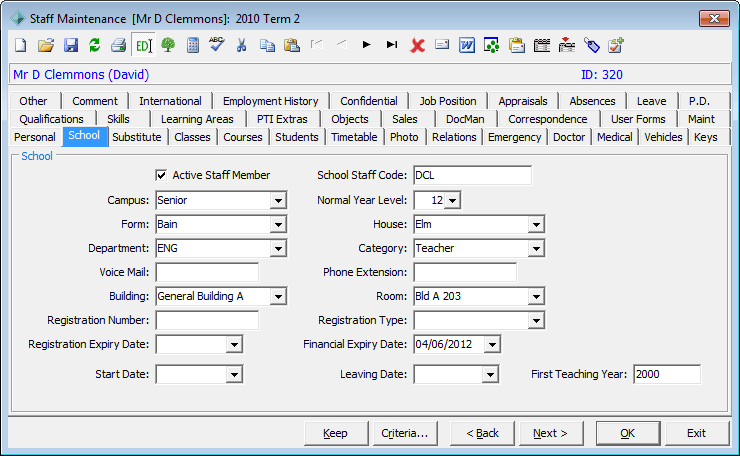Print using the printer icon
This screenshot has height=456, width=740.
(118, 45)
